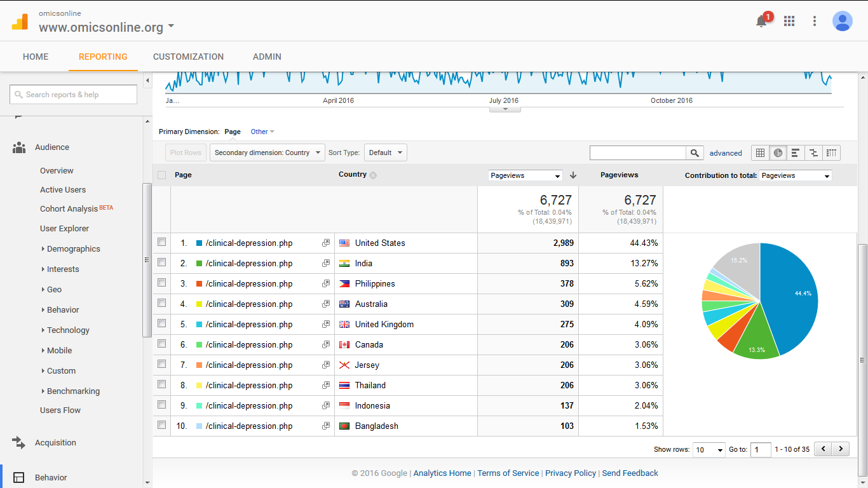
Task: Open Indonesia row page link icon
Action: point(326,405)
